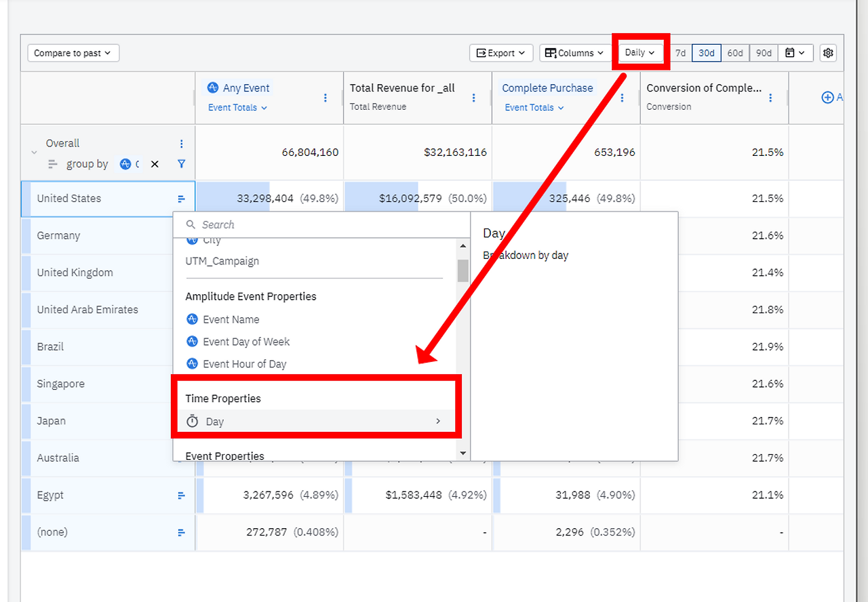The width and height of the screenshot is (868, 602).
Task: Click the filter funnel in Overall row
Action: 181,164
